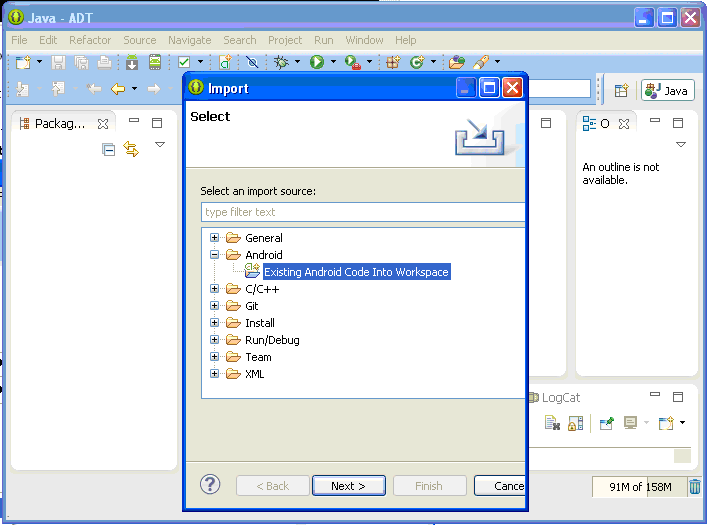Open the Android SDK Manager icon
The height and width of the screenshot is (525, 711).
[x=132, y=62]
